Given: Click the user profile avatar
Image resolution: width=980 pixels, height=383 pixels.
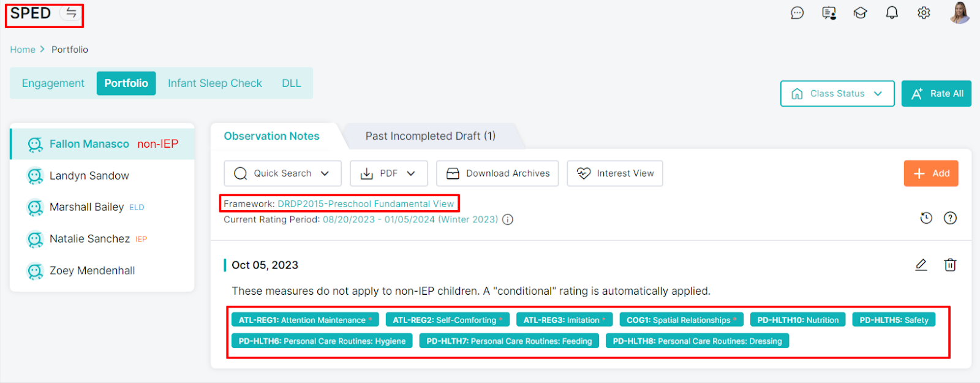Looking at the screenshot, I should pyautogui.click(x=959, y=13).
